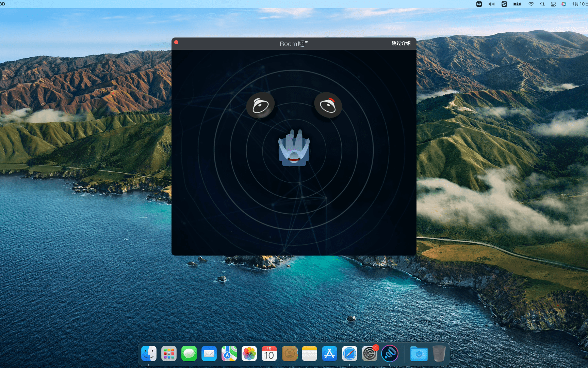Open the Sogou input menu bar icon

504,4
